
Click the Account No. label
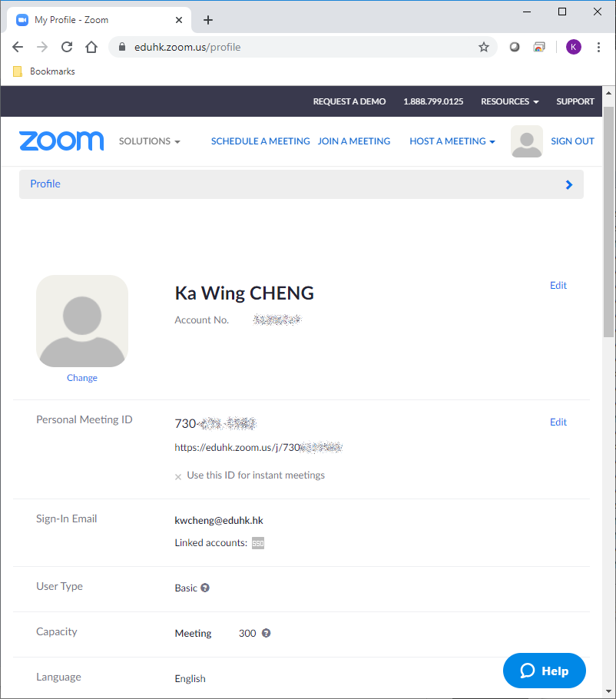(202, 320)
